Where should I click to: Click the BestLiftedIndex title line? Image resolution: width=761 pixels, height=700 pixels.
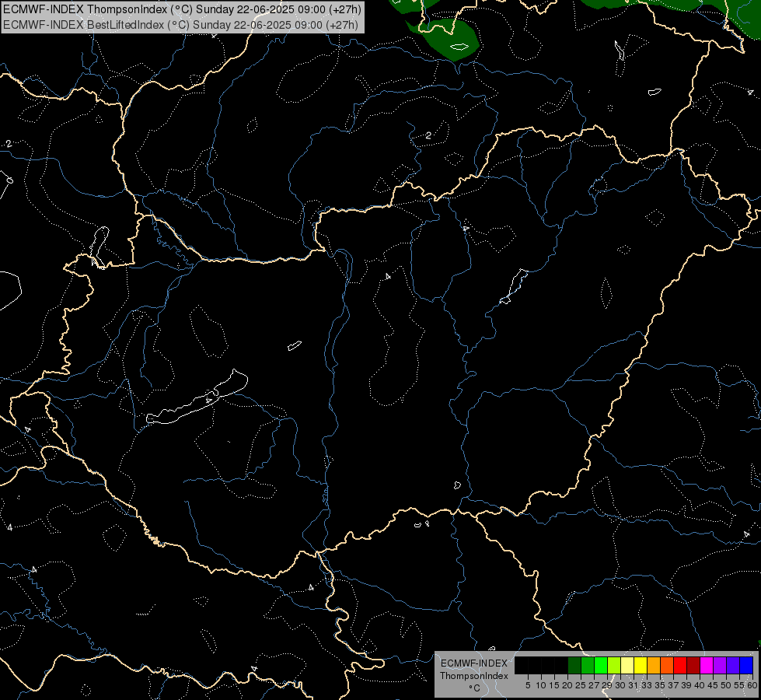click(180, 25)
